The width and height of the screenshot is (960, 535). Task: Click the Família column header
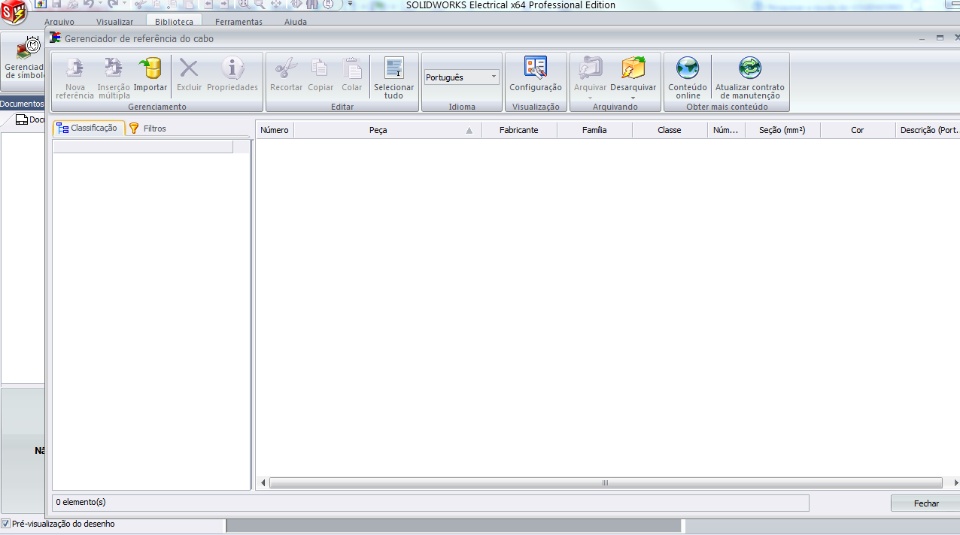[x=594, y=130]
